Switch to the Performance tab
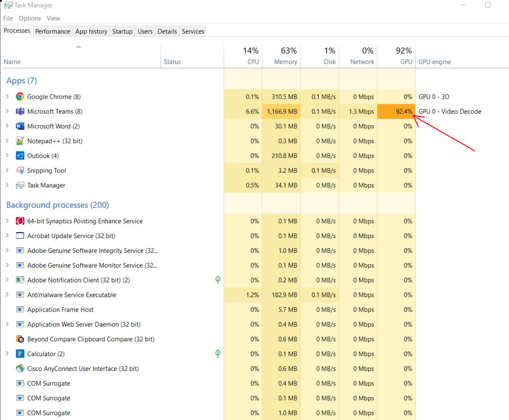The width and height of the screenshot is (509, 420). pos(52,31)
